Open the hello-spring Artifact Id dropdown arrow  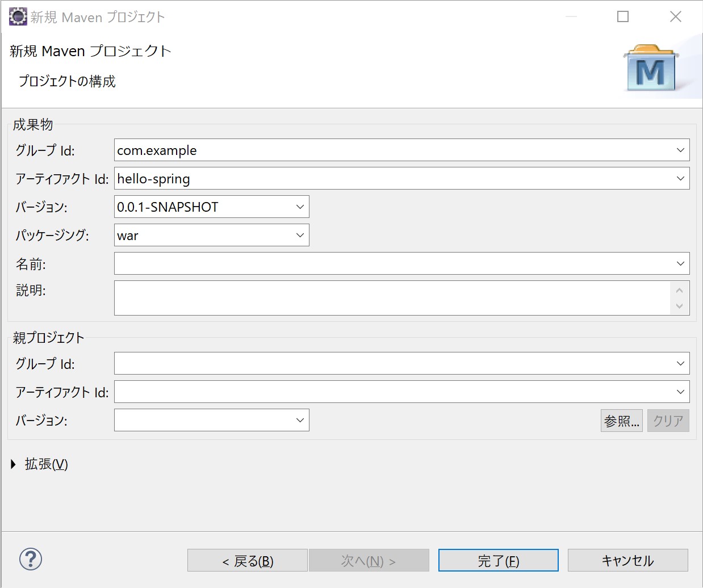680,179
